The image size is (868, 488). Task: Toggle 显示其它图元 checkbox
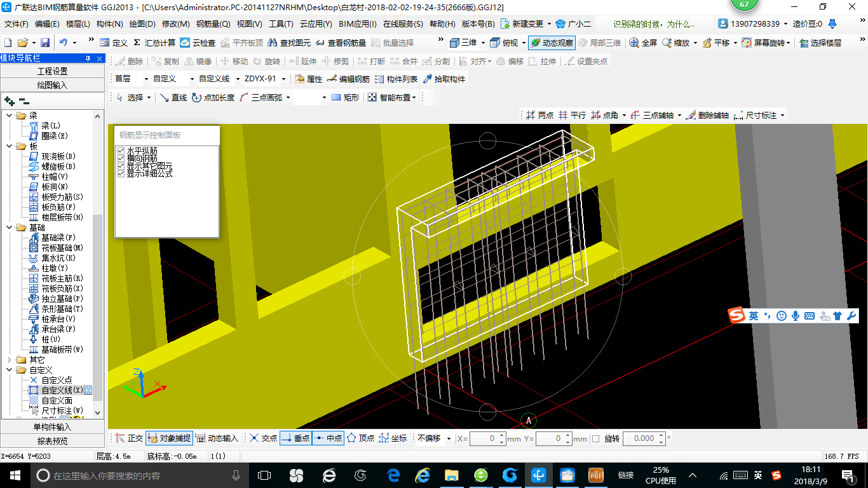[x=121, y=166]
